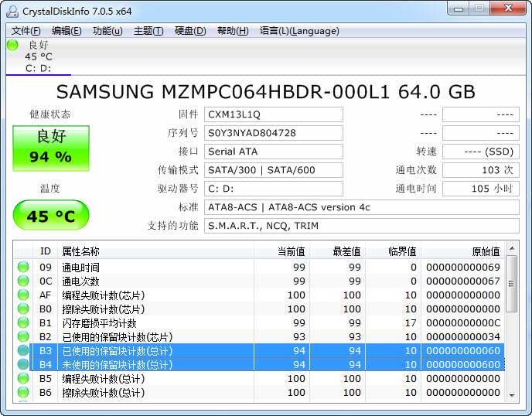This screenshot has width=532, height=416.
Task: Open the 编辑(E) menu
Action: point(66,31)
